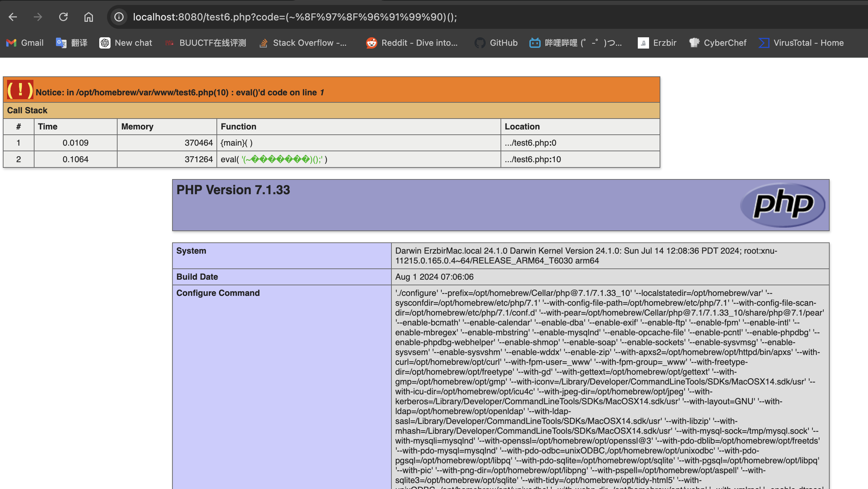The height and width of the screenshot is (489, 868).
Task: Open the Gmail bookmark icon
Action: [x=11, y=43]
